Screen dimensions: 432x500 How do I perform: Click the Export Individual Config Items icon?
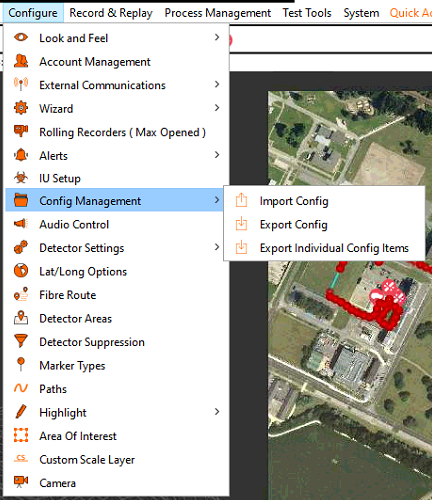pos(241,247)
